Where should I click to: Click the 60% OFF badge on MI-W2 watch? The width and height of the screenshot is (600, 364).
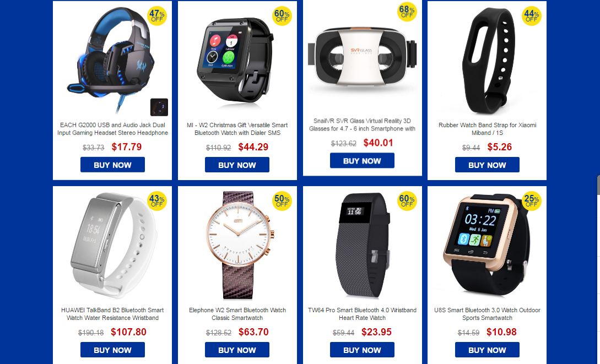click(282, 16)
